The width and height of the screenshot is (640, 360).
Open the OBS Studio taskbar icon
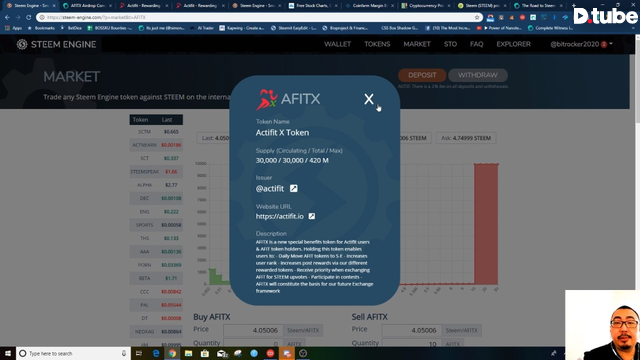(303, 353)
